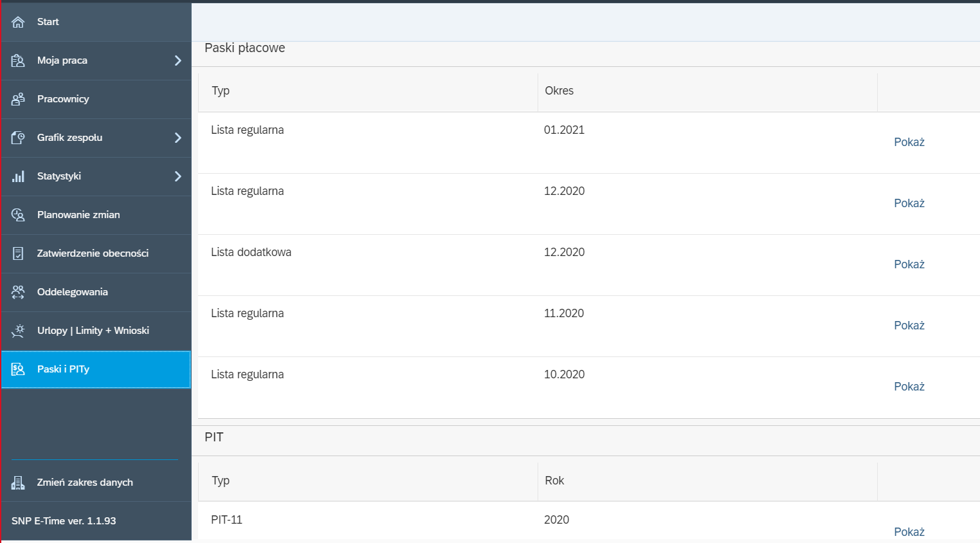
Task: Click the Typ column header in Paski płacowe
Action: (368, 91)
